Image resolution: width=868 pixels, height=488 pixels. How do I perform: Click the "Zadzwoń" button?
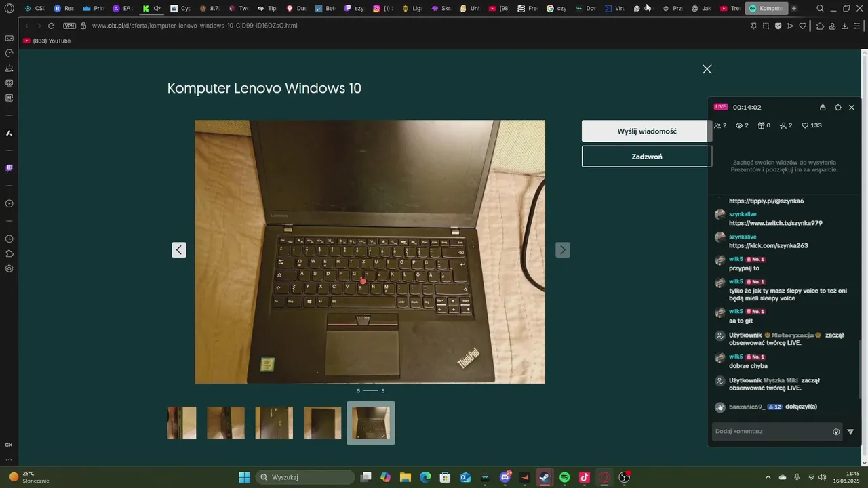click(x=647, y=157)
